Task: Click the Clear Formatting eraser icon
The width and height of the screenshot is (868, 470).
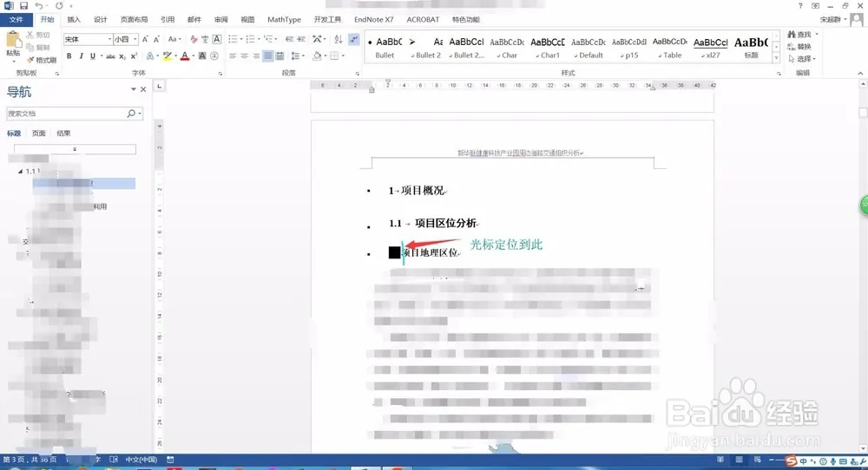Action: pos(194,39)
